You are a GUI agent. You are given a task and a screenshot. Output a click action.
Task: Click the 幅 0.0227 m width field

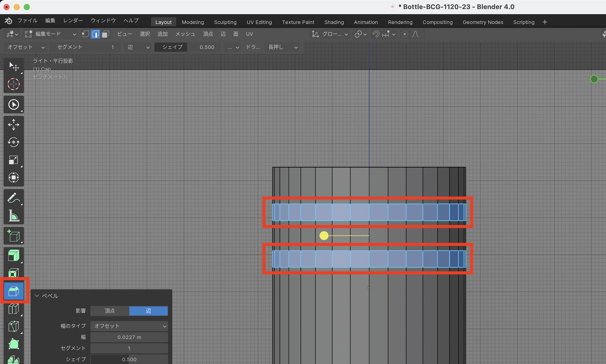click(x=129, y=337)
